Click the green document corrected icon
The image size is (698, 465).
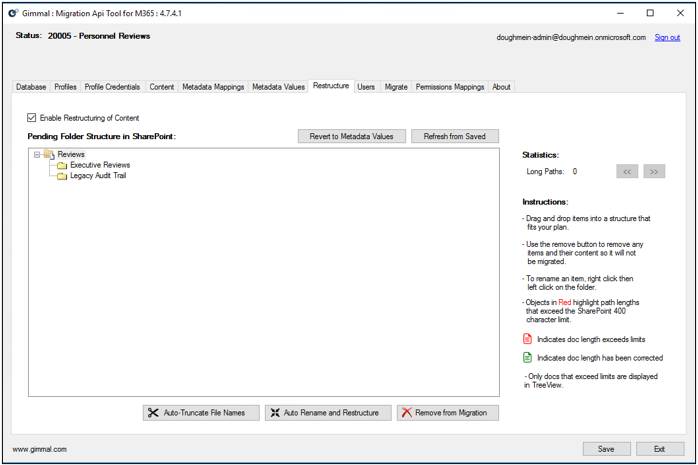[528, 357]
